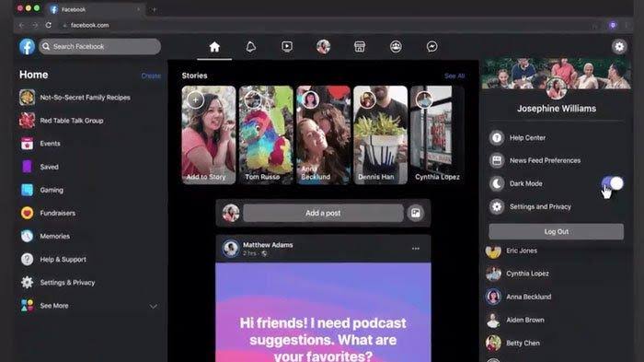Click the Add a post box
The image size is (644, 362).
pyautogui.click(x=323, y=213)
